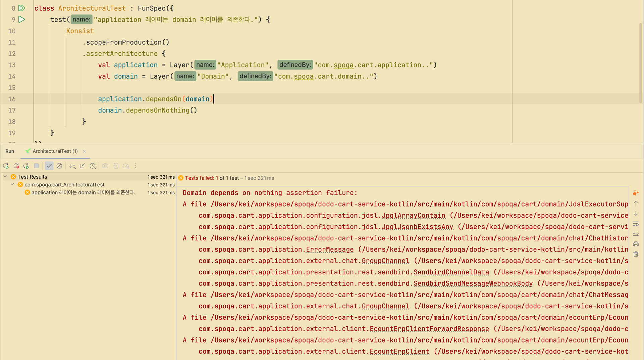644x360 pixels.
Task: Open SendbirdChannelData link in console
Action: coord(451,272)
